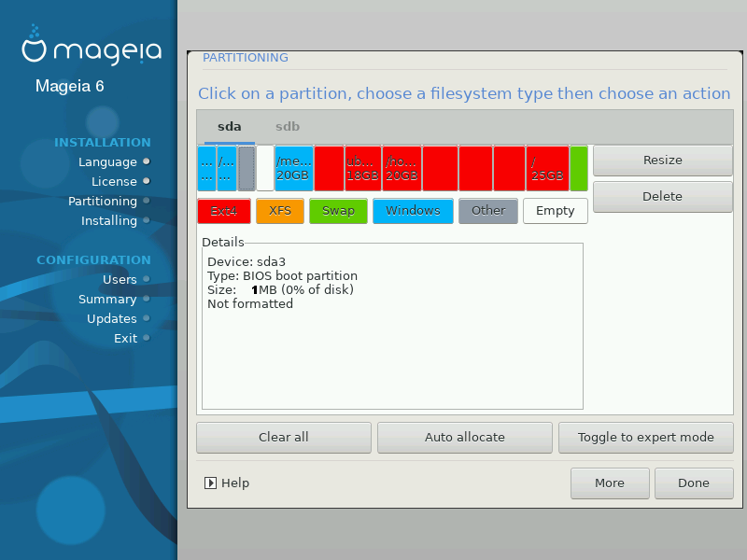
Task: Switch to the sda disk tab
Action: [229, 127]
